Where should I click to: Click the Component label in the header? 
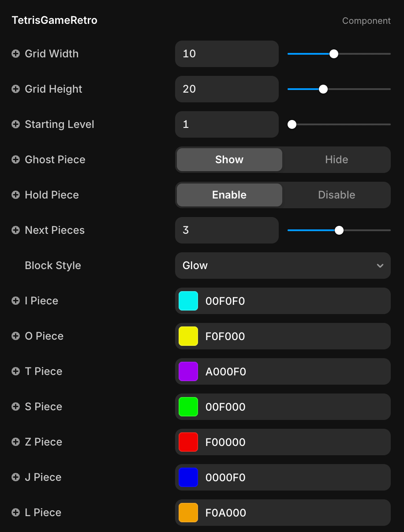click(366, 21)
